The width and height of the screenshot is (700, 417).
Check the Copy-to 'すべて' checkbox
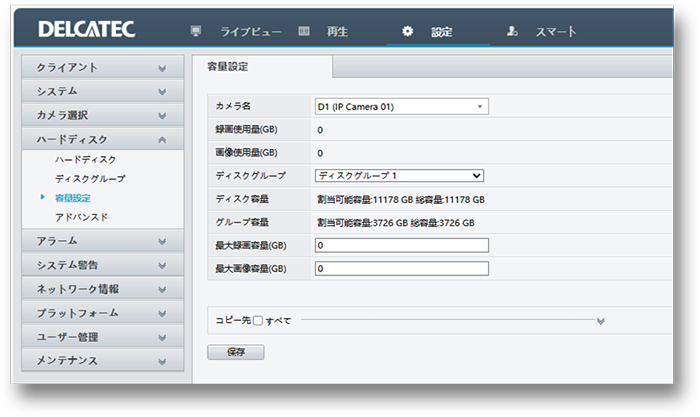[x=257, y=320]
